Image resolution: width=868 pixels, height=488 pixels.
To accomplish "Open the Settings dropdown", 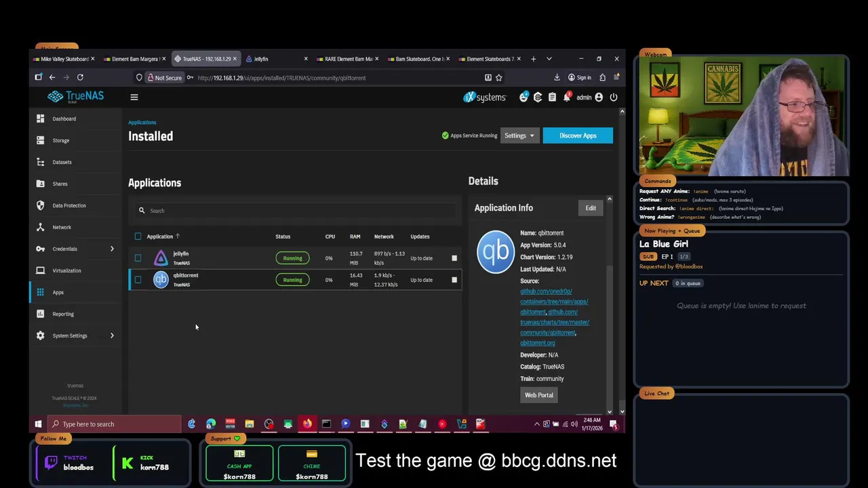I will [520, 136].
